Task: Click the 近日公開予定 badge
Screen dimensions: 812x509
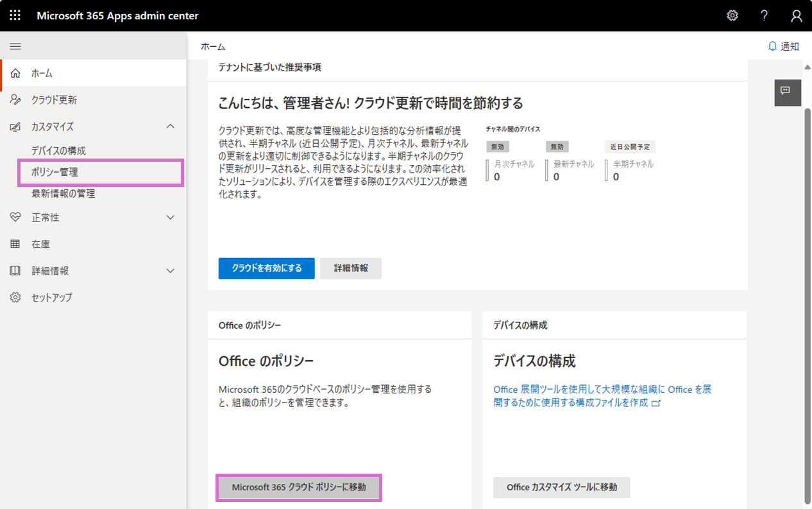Action: pos(630,147)
